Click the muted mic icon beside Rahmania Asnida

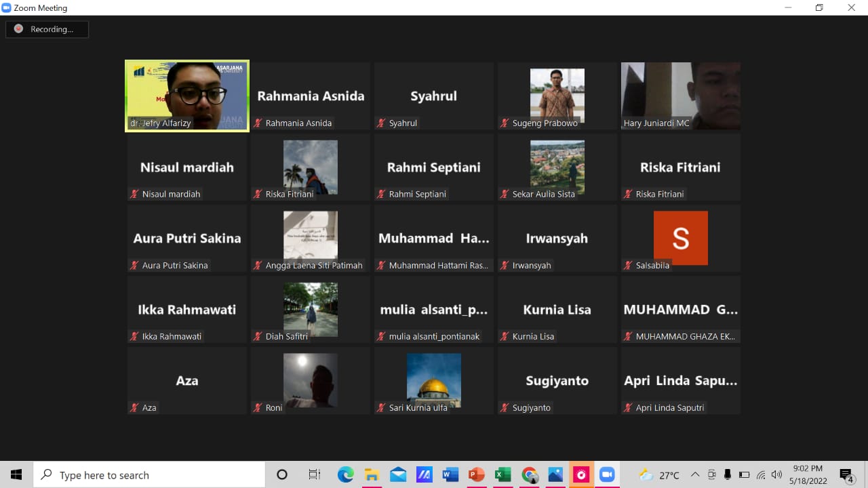(x=258, y=123)
